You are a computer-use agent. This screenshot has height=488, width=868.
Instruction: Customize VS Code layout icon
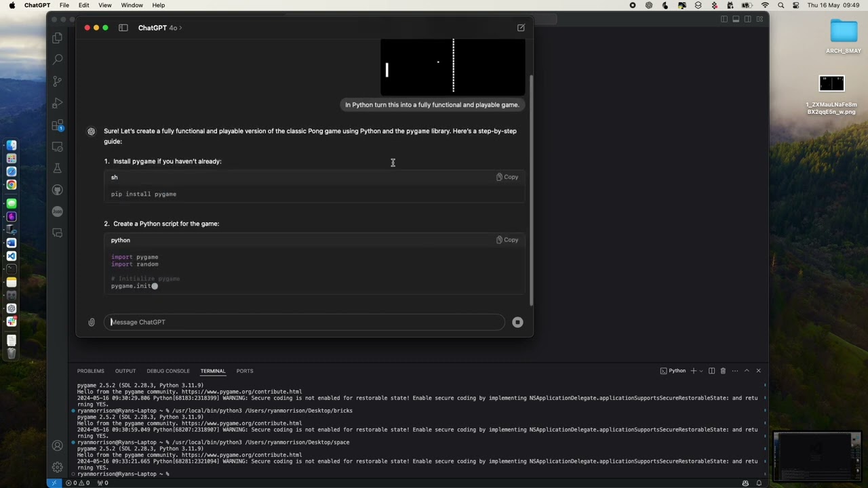[759, 19]
